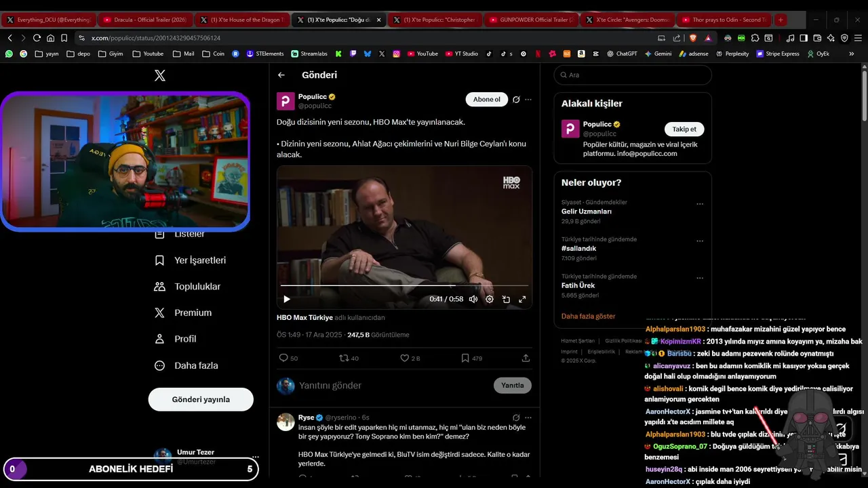Image resolution: width=868 pixels, height=488 pixels.
Task: Click the HBO Max Türkiye source link
Action: pos(304,317)
